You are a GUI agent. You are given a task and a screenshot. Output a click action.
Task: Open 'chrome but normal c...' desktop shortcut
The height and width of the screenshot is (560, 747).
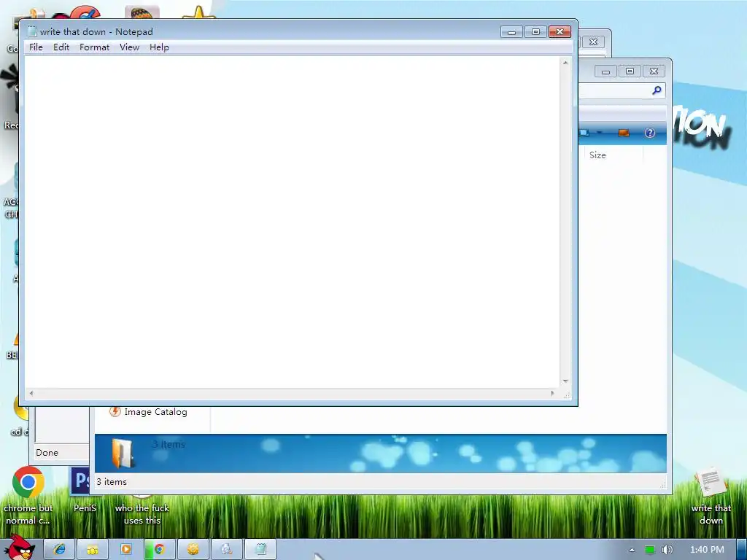28,495
